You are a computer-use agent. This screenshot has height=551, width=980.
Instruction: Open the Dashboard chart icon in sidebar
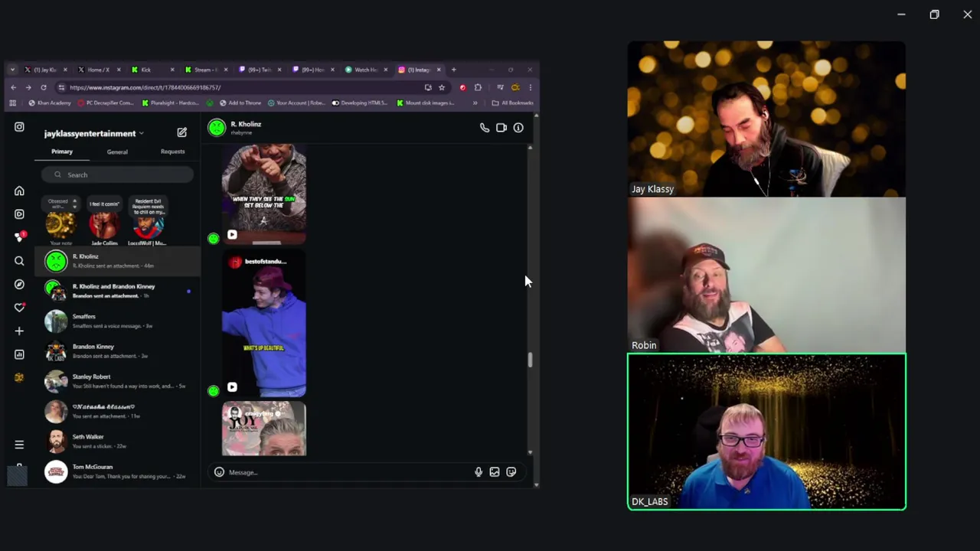(x=19, y=354)
